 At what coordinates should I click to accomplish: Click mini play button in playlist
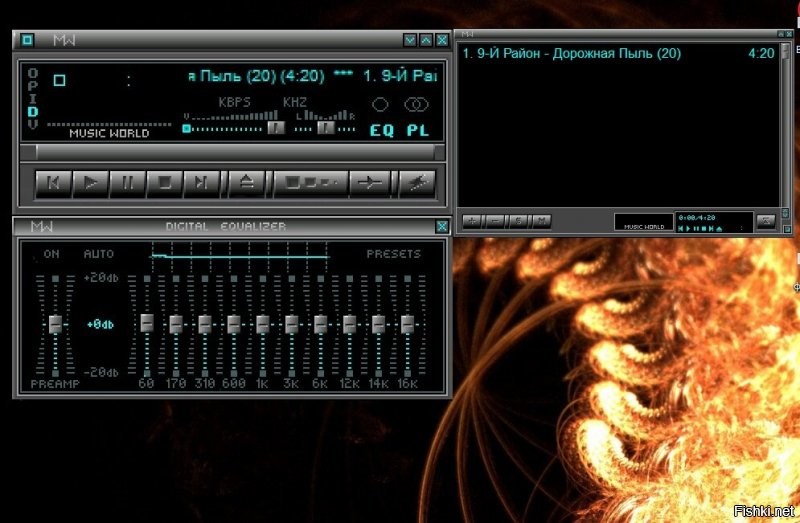pyautogui.click(x=688, y=229)
